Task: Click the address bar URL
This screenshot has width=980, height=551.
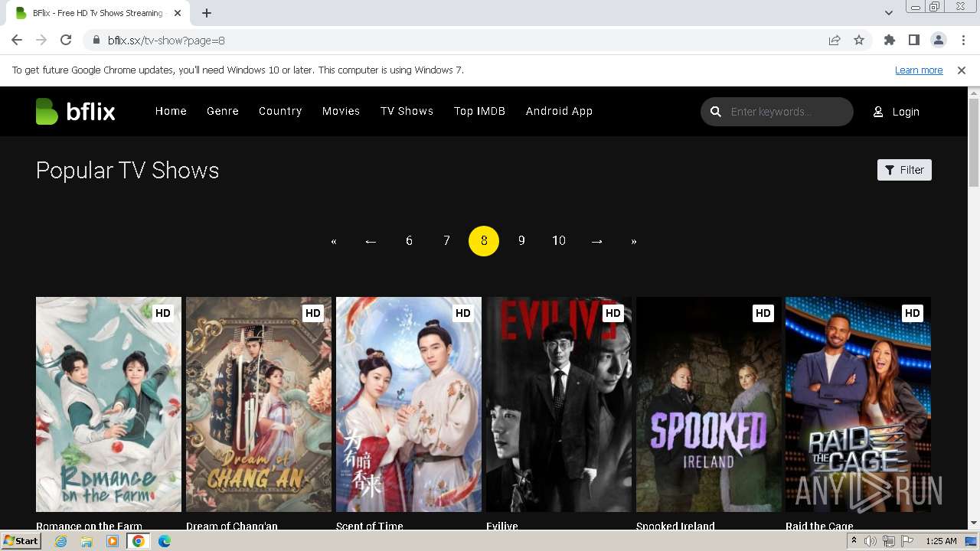Action: point(166,40)
